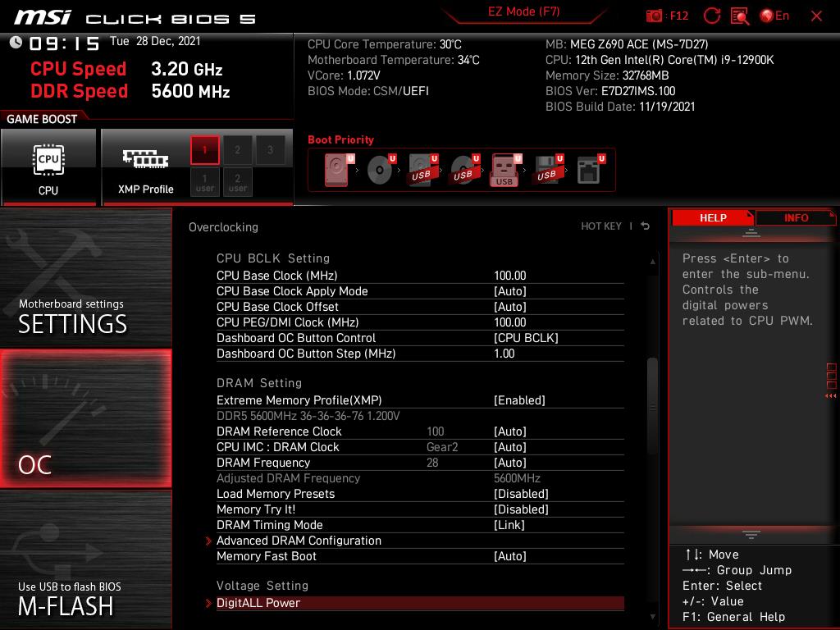Select XMP Profile 2
This screenshot has height=630, width=840.
238,150
